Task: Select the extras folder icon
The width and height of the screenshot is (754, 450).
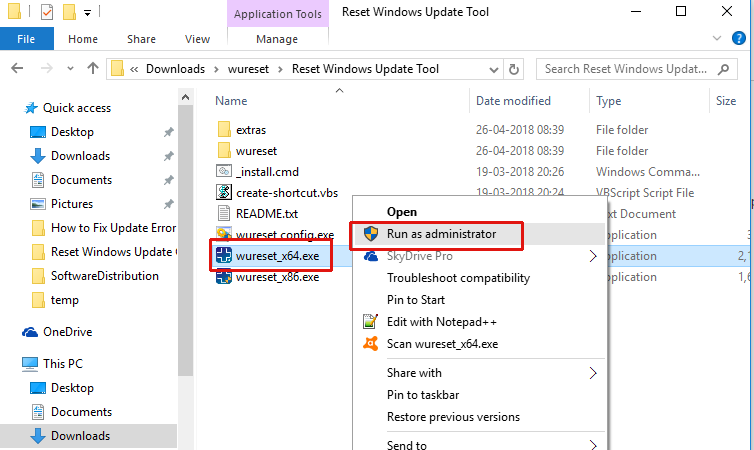Action: coord(224,129)
